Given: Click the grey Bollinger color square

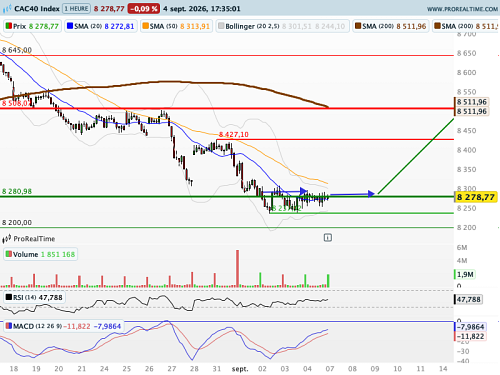Looking at the screenshot, I should [x=221, y=26].
